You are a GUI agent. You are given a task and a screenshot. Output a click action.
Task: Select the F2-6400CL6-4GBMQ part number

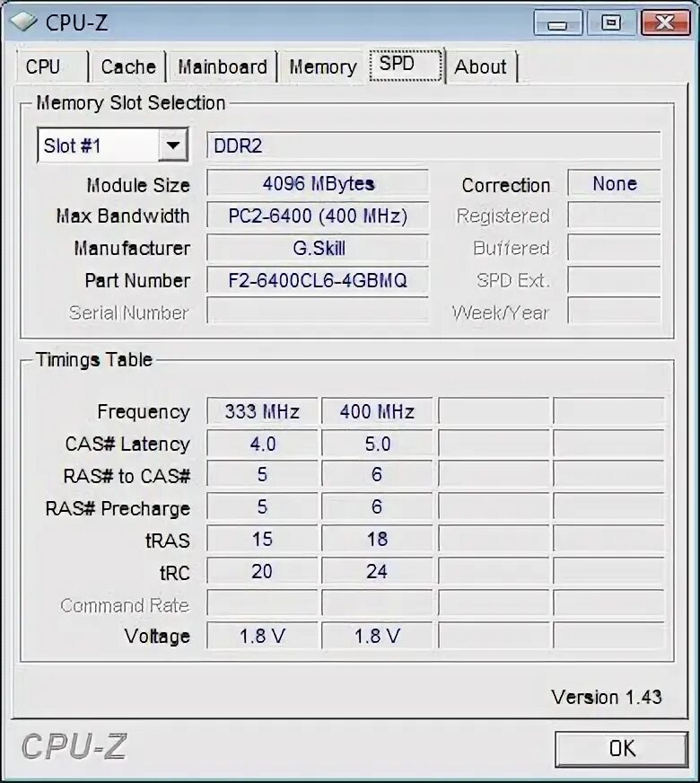pyautogui.click(x=318, y=280)
